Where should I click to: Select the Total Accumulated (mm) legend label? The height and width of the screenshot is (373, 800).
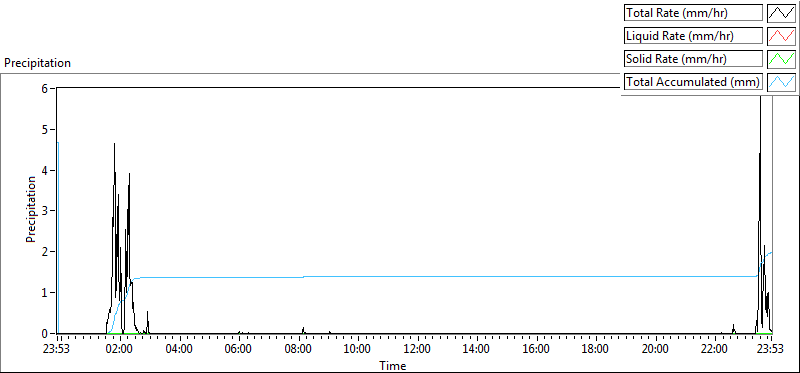click(x=693, y=81)
